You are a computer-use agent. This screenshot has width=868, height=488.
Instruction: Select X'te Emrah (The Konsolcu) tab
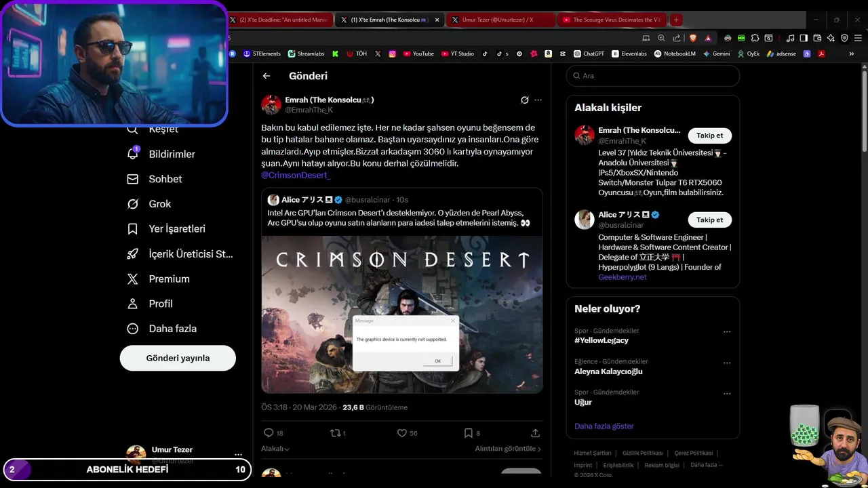[x=390, y=20]
